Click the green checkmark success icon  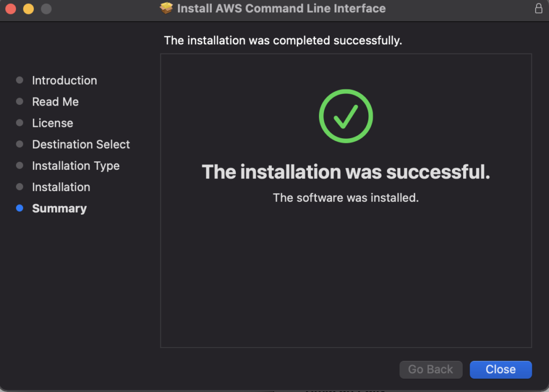(x=345, y=116)
